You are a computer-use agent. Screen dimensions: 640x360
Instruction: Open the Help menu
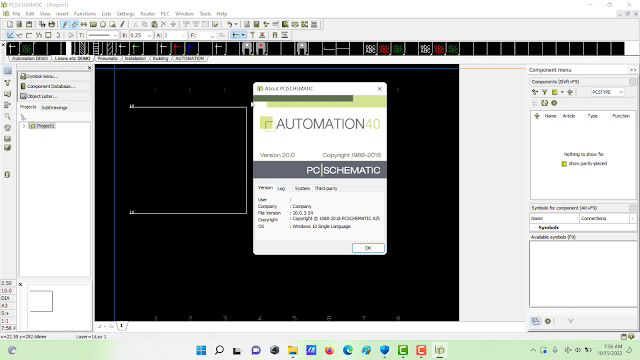[x=222, y=14]
